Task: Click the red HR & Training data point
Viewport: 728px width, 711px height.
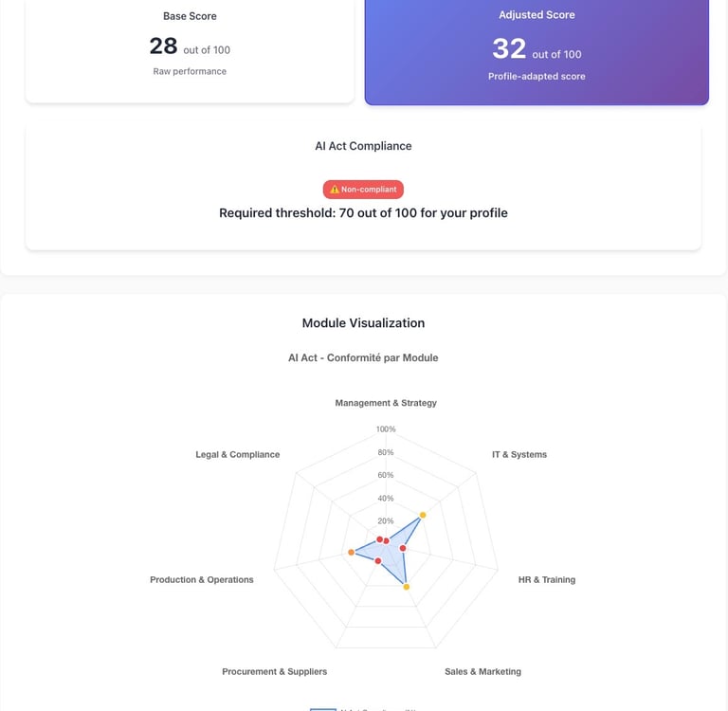Action: click(x=403, y=548)
